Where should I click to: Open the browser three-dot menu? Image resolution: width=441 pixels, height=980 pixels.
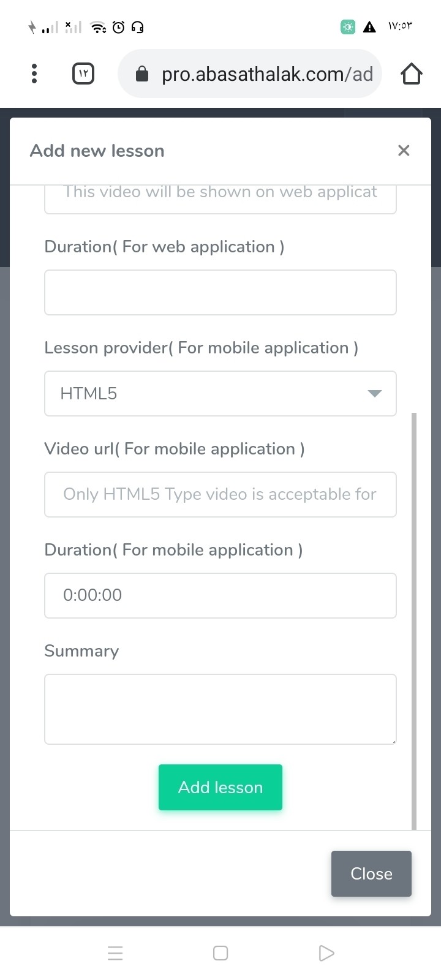34,73
